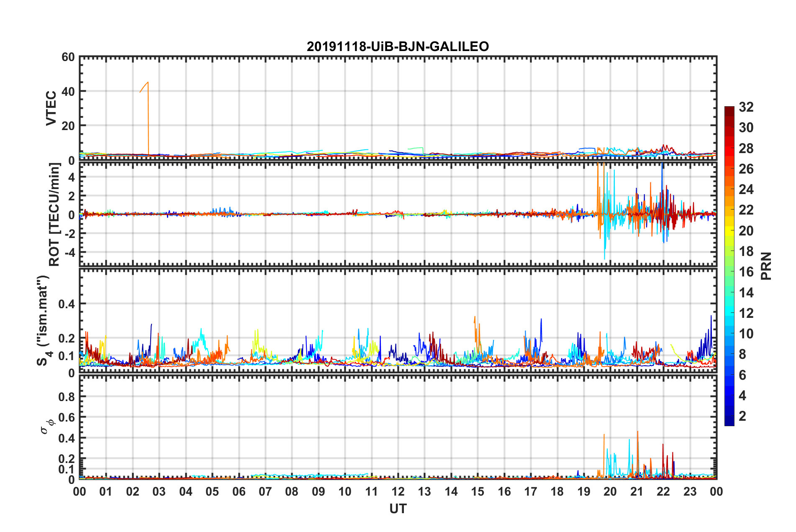
Task: Click sigma-phi axis tick label "0.8"
Action: click(x=67, y=396)
